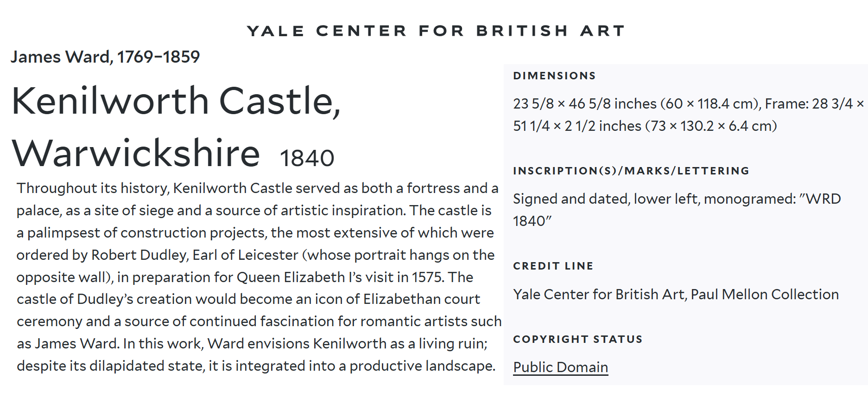Open the Public Domain link
The image size is (868, 412).
[x=560, y=367]
